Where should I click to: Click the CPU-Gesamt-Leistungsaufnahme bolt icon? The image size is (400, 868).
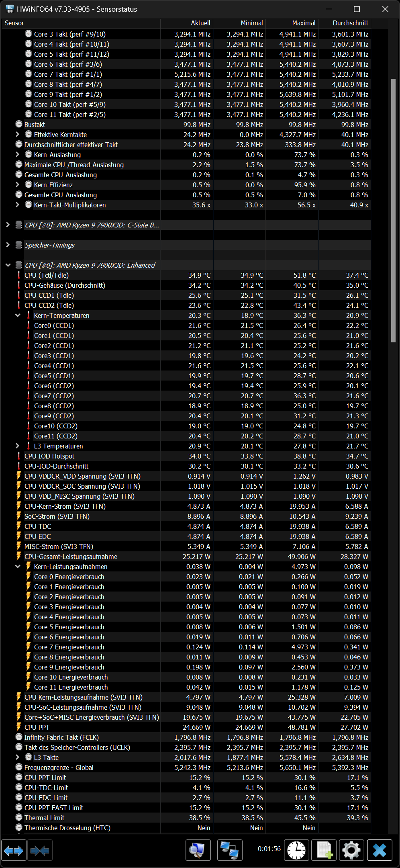pyautogui.click(x=19, y=556)
